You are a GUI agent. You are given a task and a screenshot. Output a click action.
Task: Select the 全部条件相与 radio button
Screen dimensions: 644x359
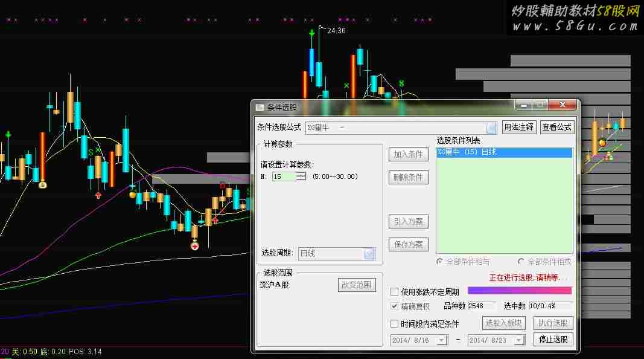click(x=440, y=262)
